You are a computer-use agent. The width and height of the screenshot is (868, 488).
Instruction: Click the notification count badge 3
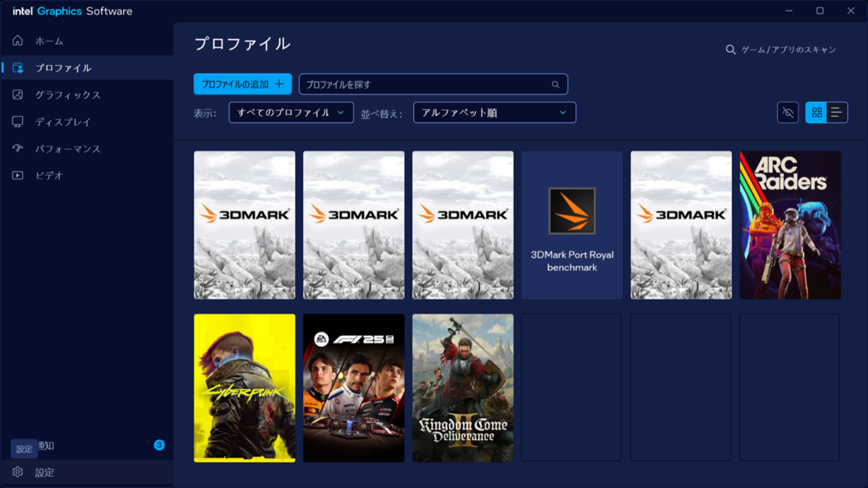click(159, 445)
